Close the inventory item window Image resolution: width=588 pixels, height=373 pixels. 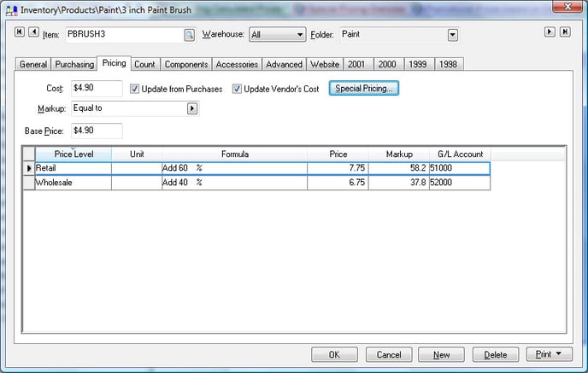(x=567, y=7)
